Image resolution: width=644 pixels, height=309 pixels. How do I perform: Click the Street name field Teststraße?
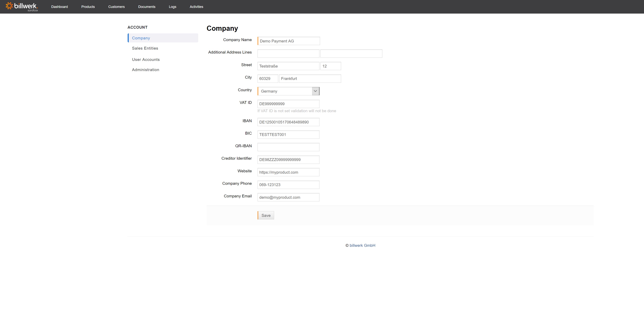(289, 66)
